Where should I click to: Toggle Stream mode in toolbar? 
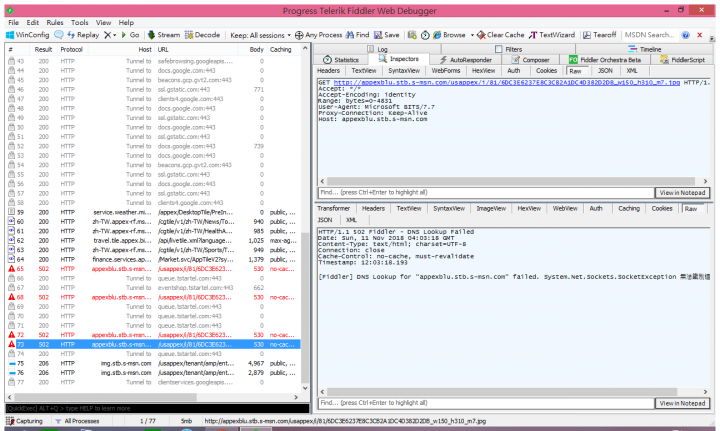163,35
